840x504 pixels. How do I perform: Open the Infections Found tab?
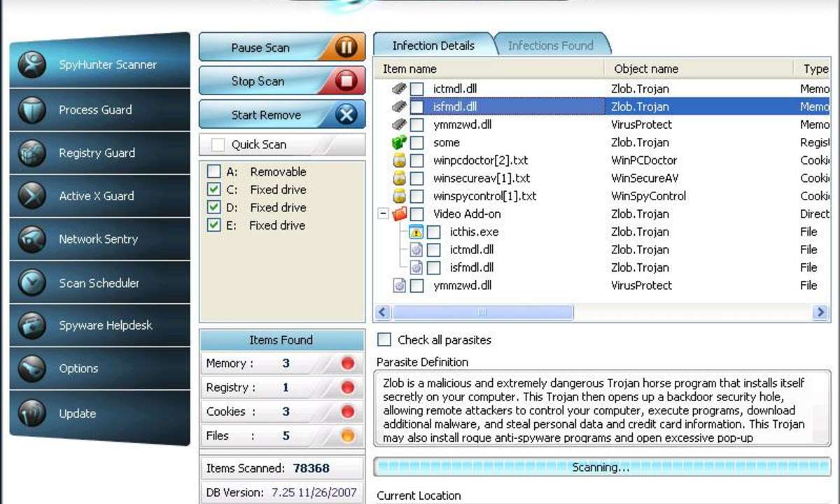click(550, 45)
